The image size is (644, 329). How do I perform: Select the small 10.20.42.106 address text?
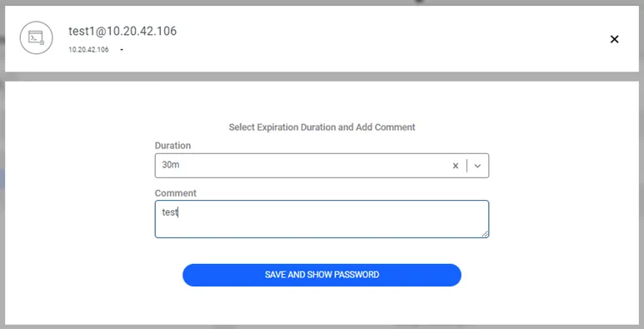[x=88, y=50]
